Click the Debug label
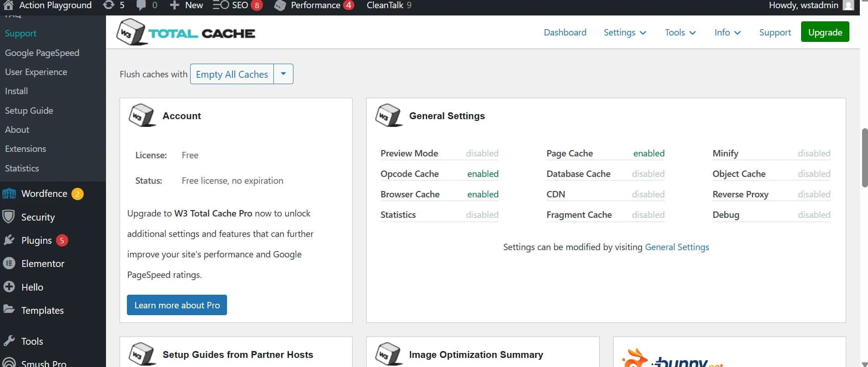Image resolution: width=868 pixels, height=367 pixels. [726, 215]
